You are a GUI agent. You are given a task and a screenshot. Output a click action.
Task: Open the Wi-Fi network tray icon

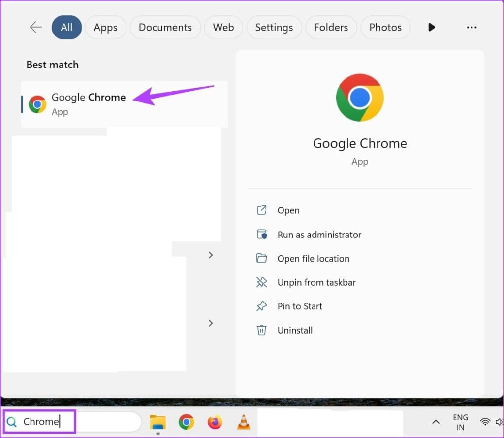pos(485,422)
